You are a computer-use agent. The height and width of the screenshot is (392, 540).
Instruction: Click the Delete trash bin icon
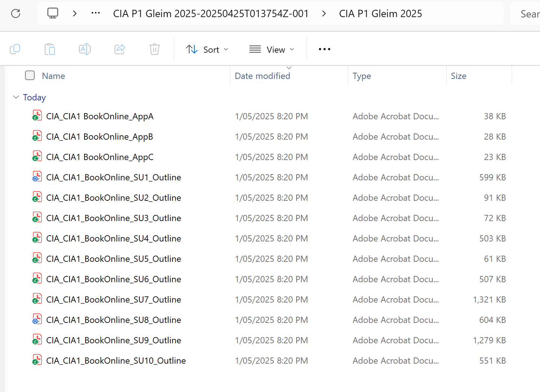[x=154, y=49]
